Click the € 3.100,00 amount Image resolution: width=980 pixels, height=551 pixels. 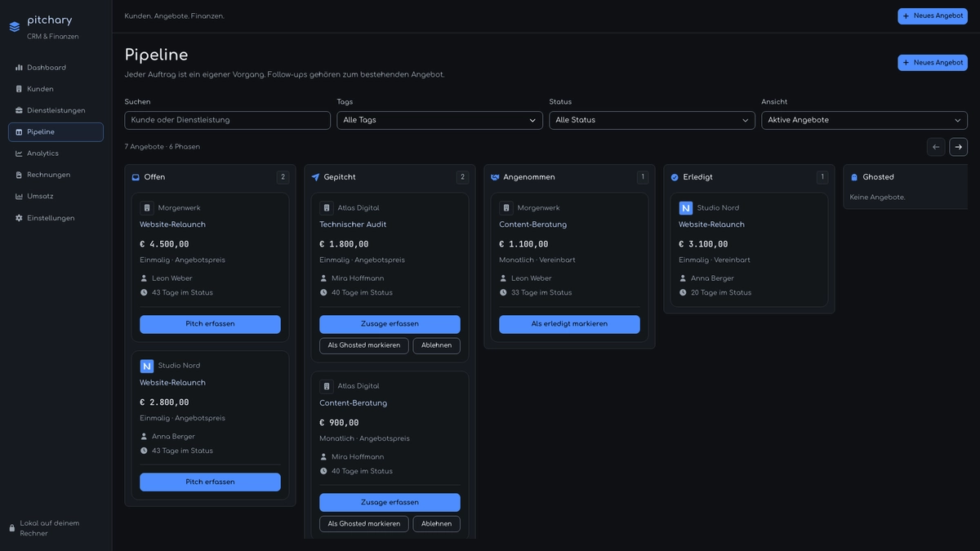(x=703, y=244)
